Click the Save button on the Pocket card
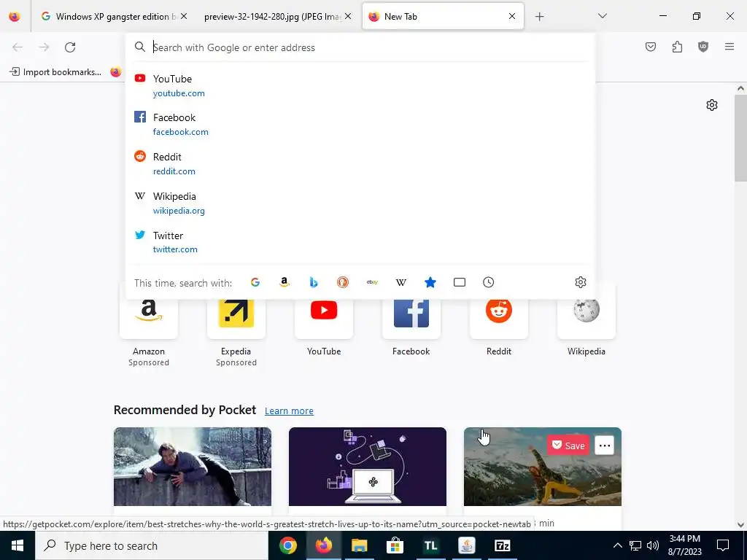 568,446
